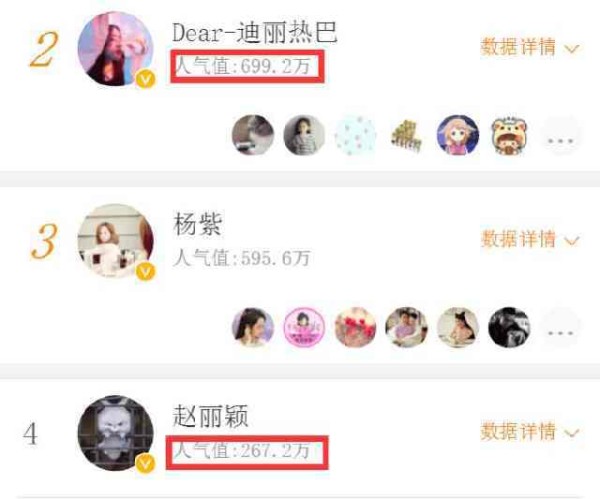Open the black and white fan avatar under 杨紫
Screen dimensions: 600x499
(x=509, y=328)
